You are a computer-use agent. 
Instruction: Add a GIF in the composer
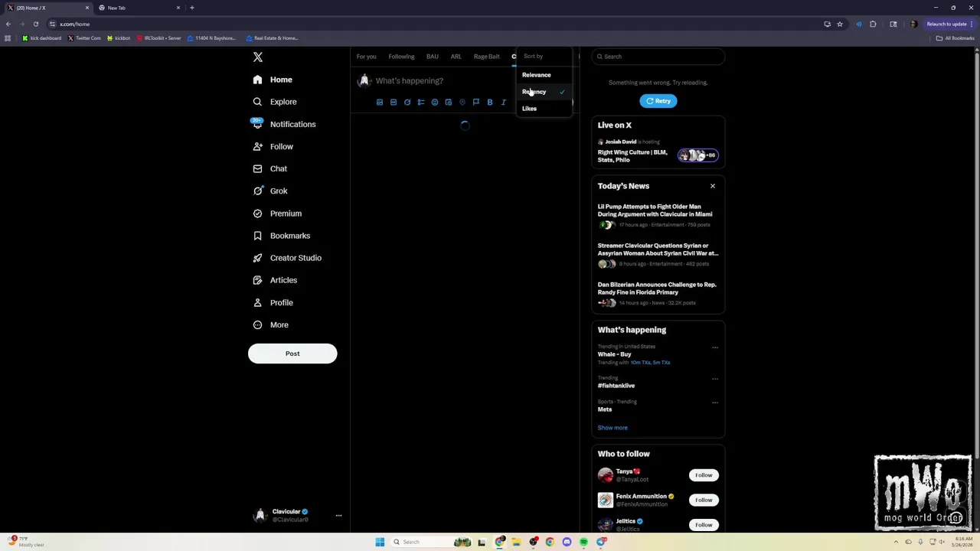pos(394,103)
